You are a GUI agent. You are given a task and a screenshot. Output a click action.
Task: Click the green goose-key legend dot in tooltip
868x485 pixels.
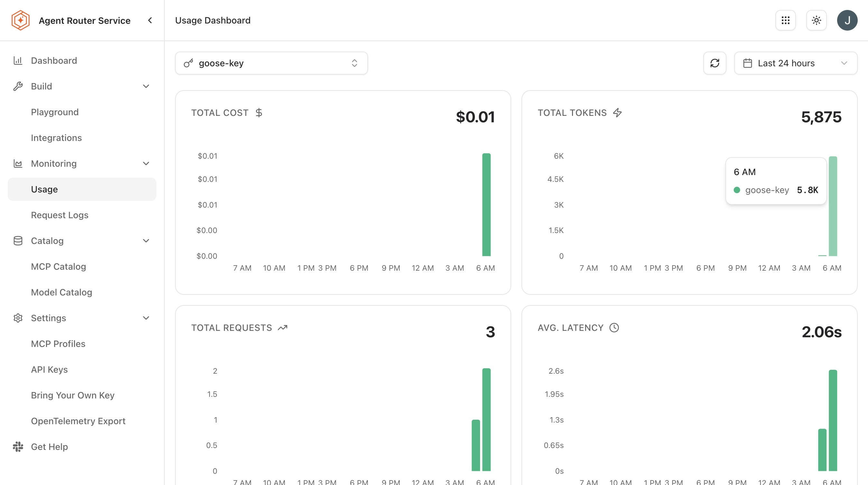click(x=737, y=190)
